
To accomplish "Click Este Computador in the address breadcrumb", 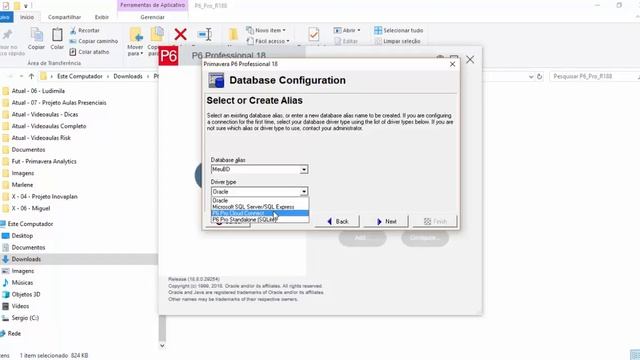I will pos(80,76).
